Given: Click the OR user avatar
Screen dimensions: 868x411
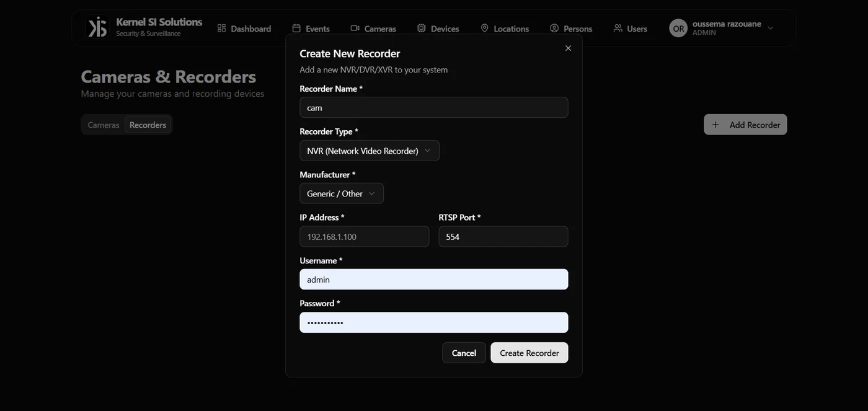Looking at the screenshot, I should coord(678,28).
